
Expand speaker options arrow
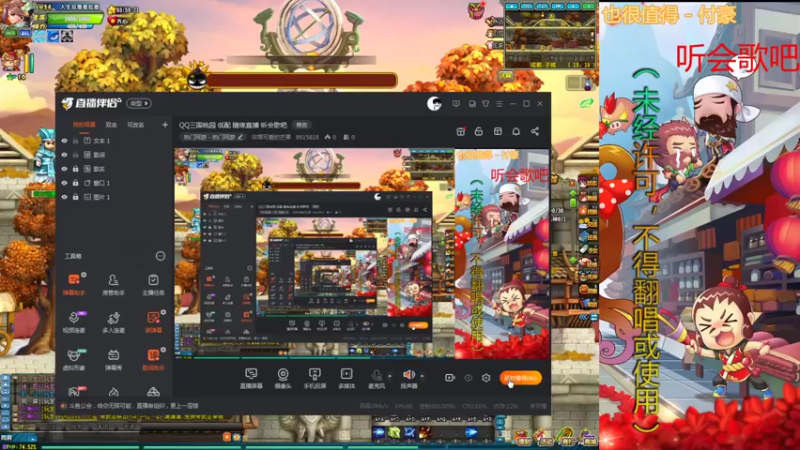pos(422,377)
